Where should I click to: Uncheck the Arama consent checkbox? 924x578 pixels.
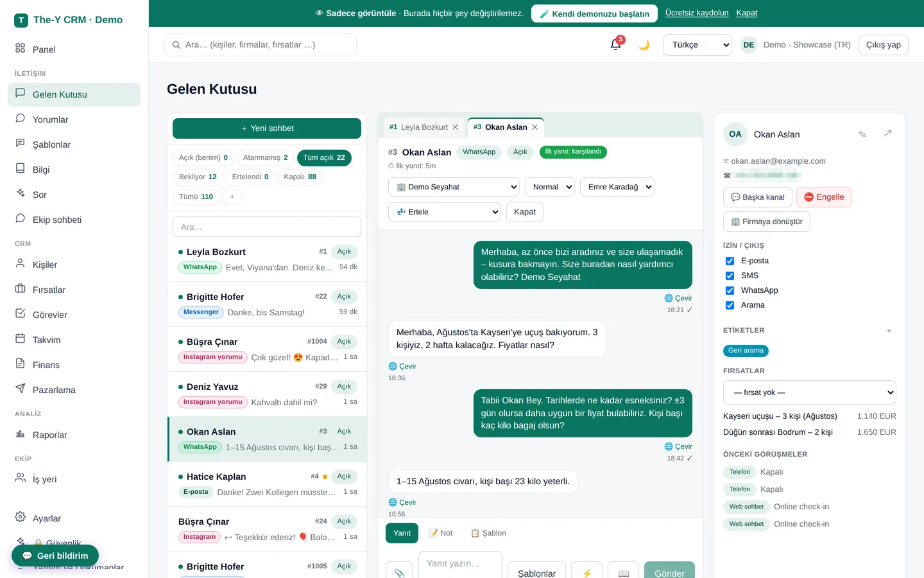point(730,305)
